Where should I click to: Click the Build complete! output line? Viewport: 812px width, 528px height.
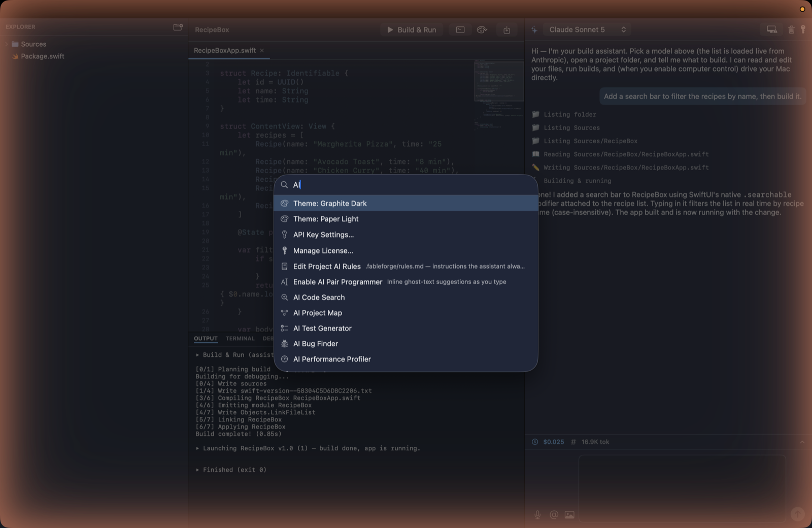pyautogui.click(x=239, y=434)
